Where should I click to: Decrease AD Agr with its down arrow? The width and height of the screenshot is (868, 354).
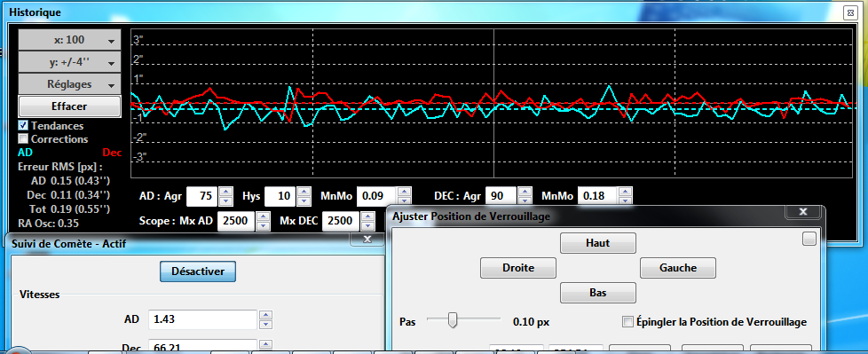point(225,201)
